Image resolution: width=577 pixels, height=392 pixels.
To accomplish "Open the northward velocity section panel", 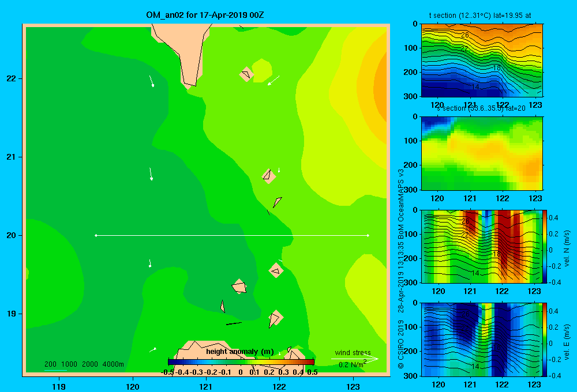I will (482, 246).
